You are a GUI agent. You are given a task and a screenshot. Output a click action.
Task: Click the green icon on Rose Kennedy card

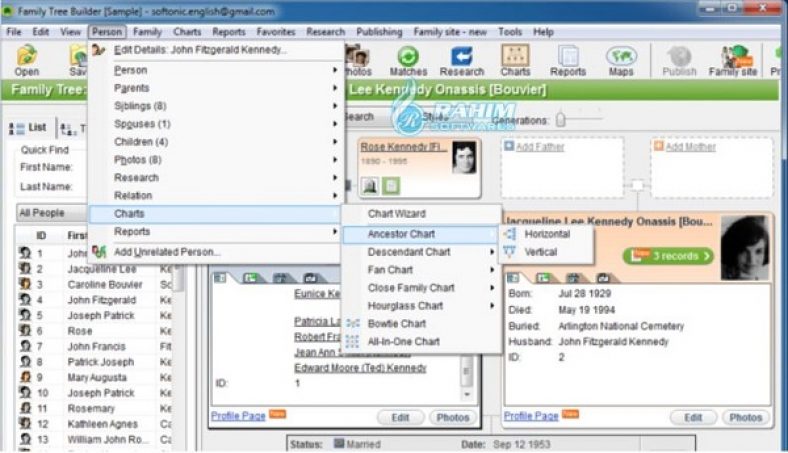(x=390, y=186)
